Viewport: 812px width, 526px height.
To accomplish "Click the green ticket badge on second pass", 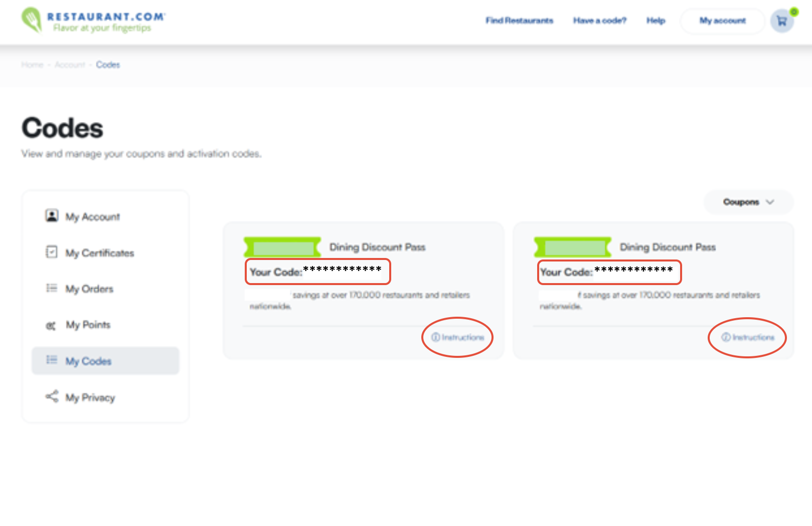I will click(x=573, y=247).
